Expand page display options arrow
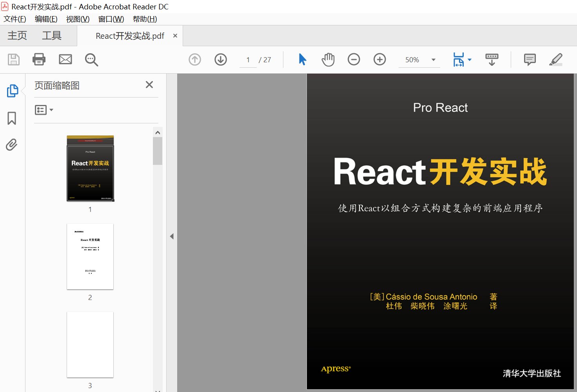Screen dimensions: 577x392 click(x=470, y=60)
